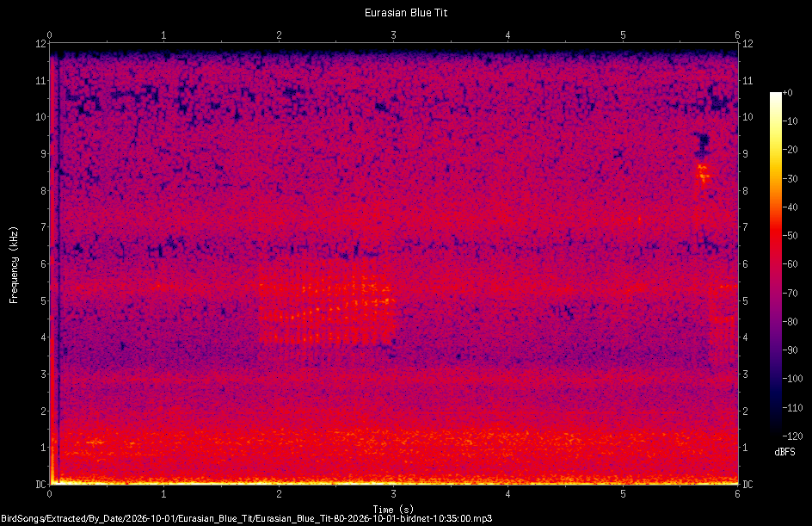812x526 pixels.
Task: Click the "-20" colorbar label
Action: [x=790, y=150]
